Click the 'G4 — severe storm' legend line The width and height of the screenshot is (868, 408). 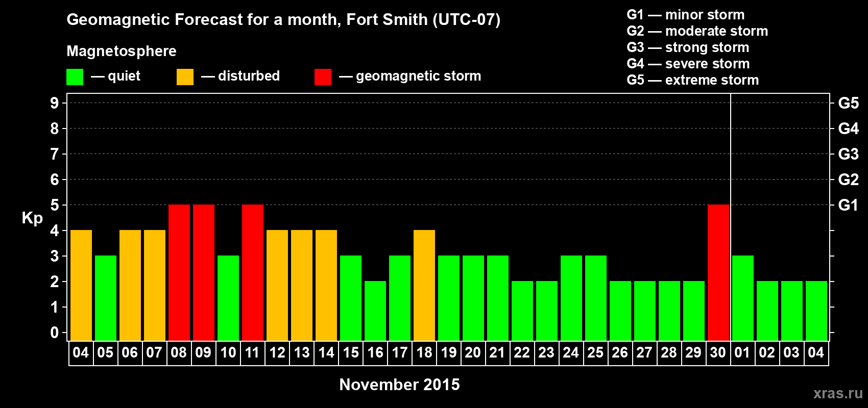coord(688,64)
